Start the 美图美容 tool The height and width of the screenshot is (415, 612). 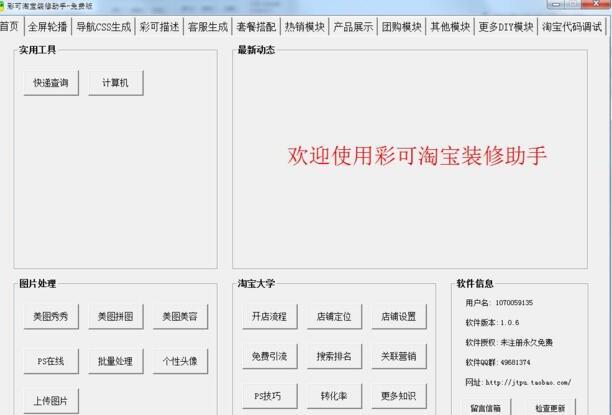pyautogui.click(x=180, y=317)
